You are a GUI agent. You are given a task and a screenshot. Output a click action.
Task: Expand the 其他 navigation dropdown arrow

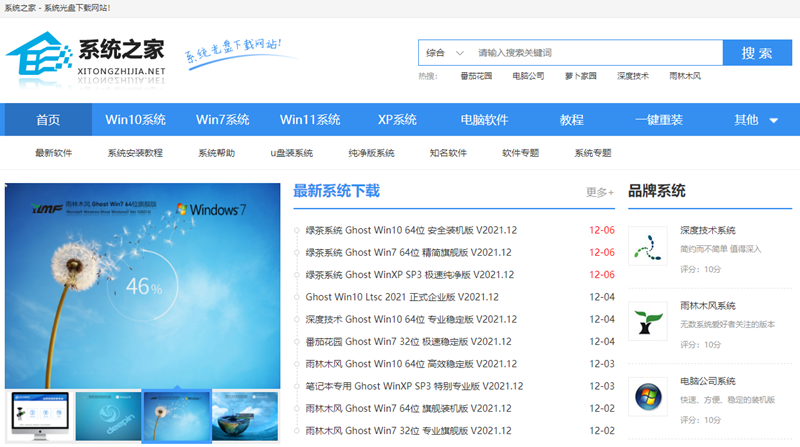tap(773, 121)
